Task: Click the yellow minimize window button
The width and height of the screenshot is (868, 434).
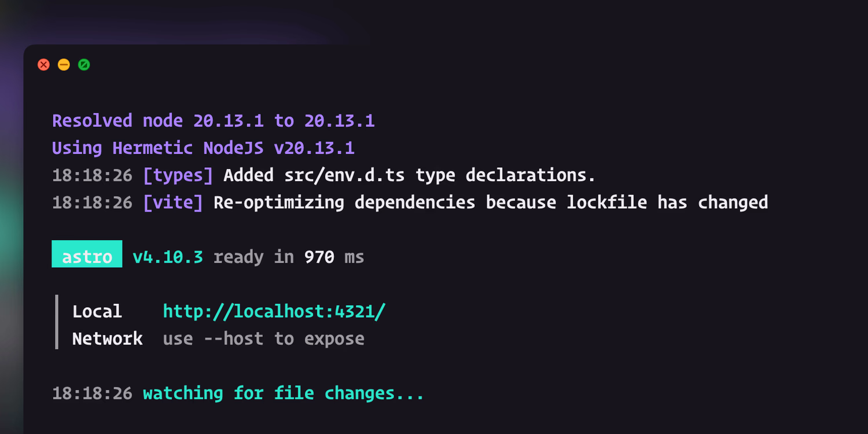Action: point(64,65)
